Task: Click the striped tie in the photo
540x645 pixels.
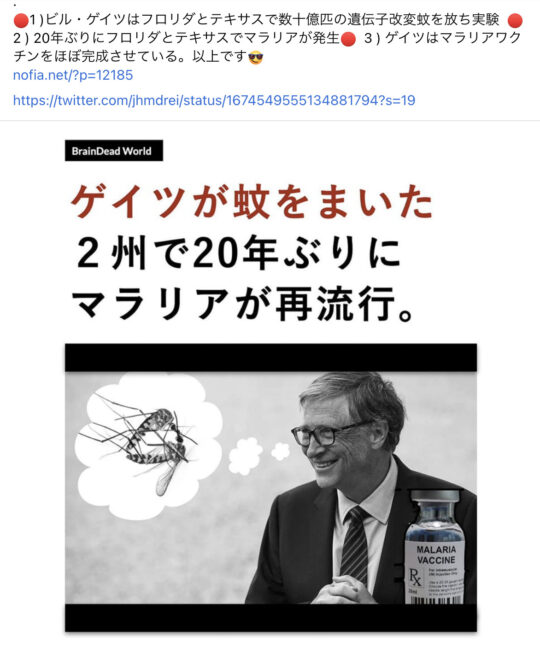Action: (x=354, y=545)
